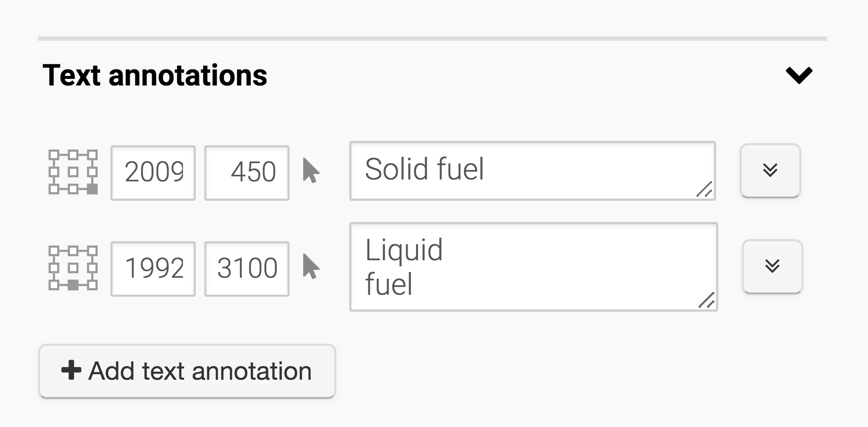Open alignment anchor icon for Solid fuel
The image size is (868, 427).
pos(73,172)
